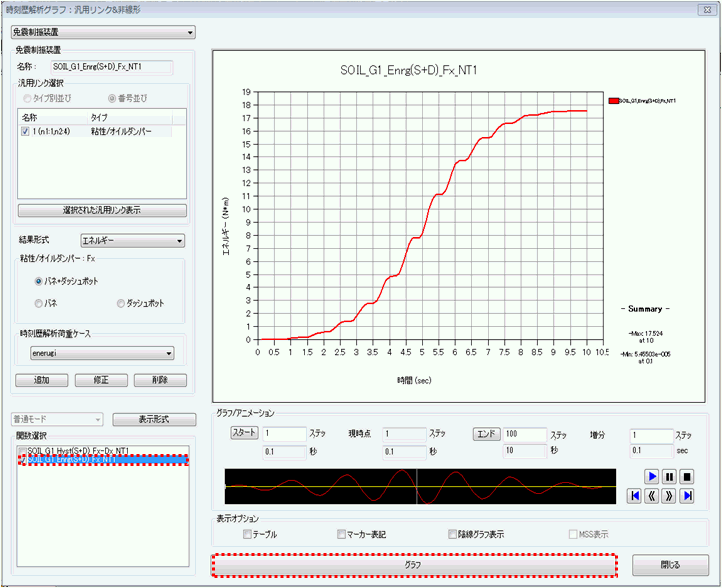Enable the テーブル checkbox
This screenshot has width=722, height=588.
pos(247,534)
